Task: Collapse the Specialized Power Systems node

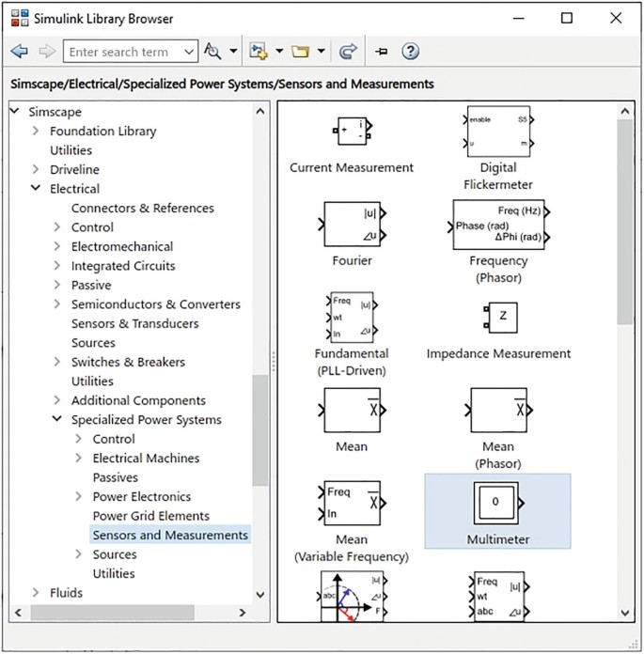Action: [x=57, y=419]
